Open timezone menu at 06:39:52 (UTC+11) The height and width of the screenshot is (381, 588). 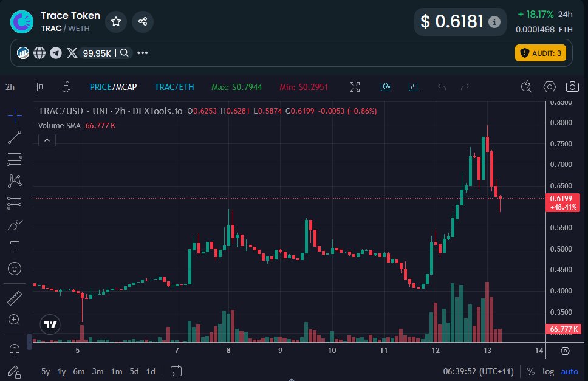[x=479, y=371]
